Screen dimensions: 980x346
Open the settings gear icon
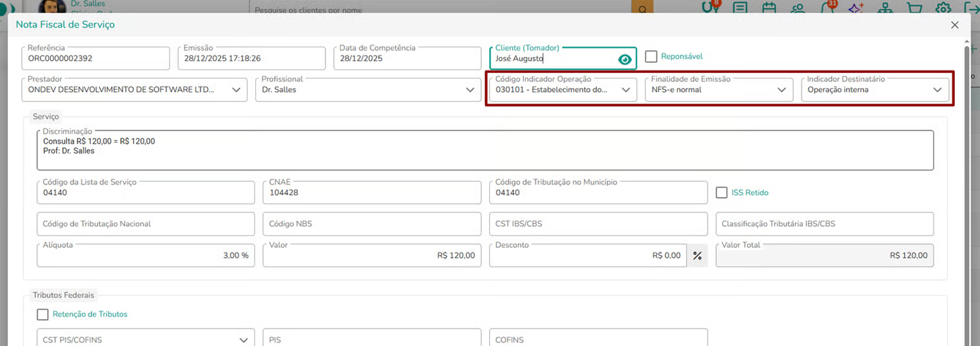coord(943,8)
